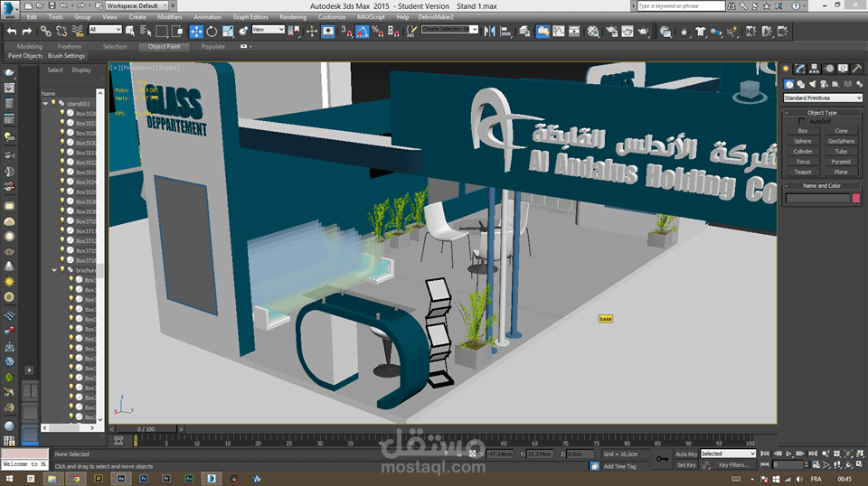Click the Play Animation button
The image size is (868, 486).
tap(788, 453)
